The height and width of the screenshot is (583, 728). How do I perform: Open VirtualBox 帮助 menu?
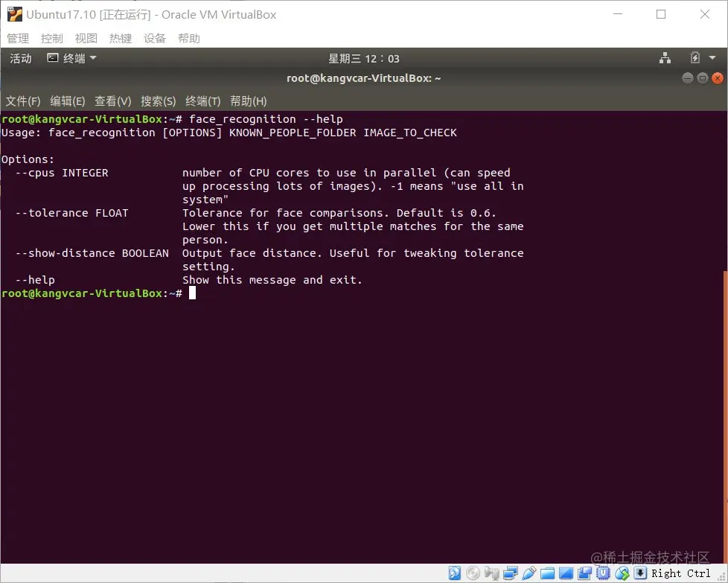(x=189, y=38)
